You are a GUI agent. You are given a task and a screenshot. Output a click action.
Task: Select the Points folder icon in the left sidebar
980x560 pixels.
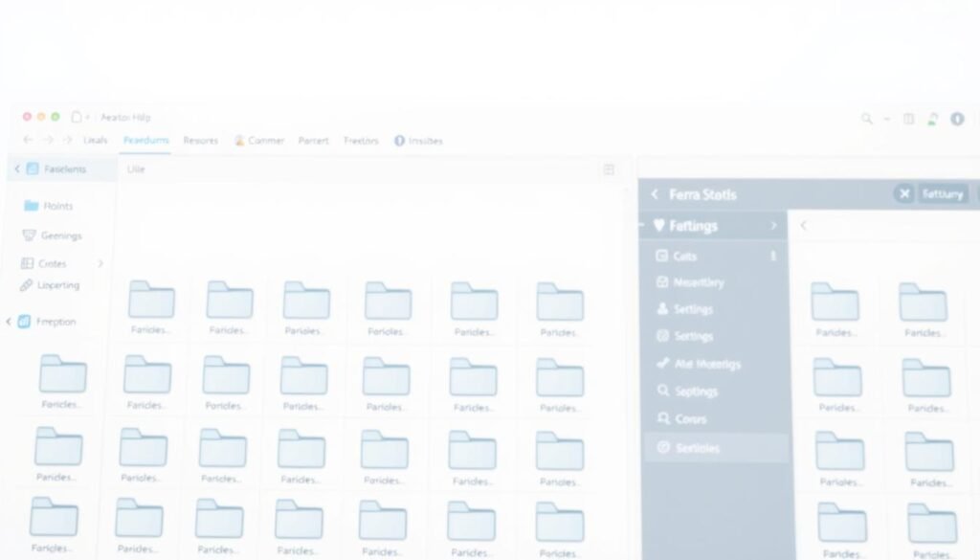point(32,206)
